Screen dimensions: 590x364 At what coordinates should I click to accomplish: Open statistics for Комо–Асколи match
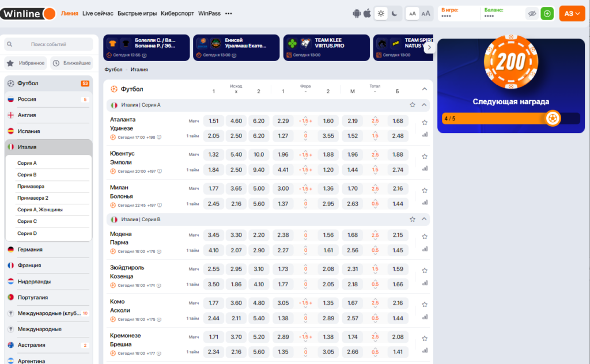(425, 317)
